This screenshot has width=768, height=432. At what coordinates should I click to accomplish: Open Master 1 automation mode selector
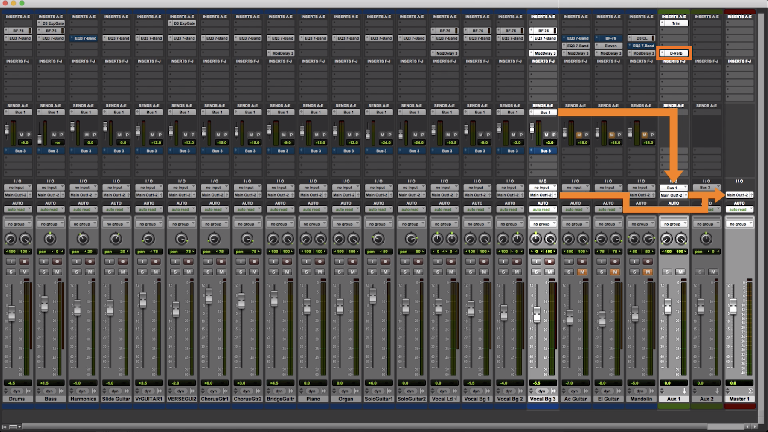coord(740,209)
